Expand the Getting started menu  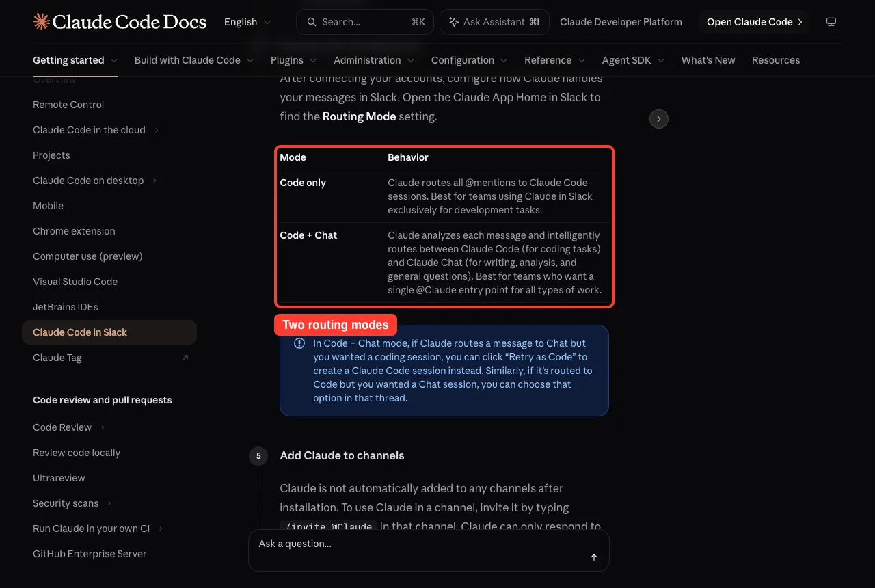(75, 60)
